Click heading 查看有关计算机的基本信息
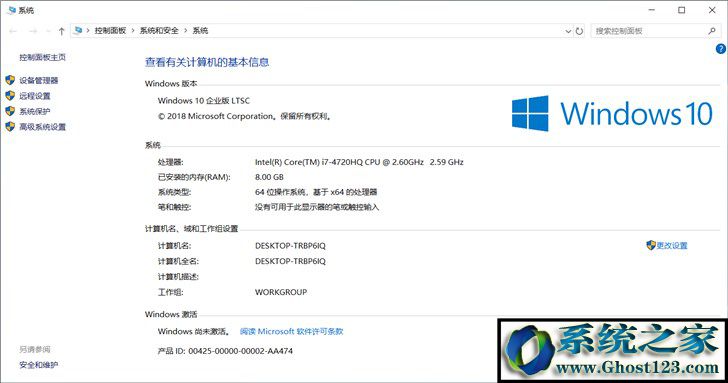Screen dimensions: 728x383 pyautogui.click(x=207, y=62)
